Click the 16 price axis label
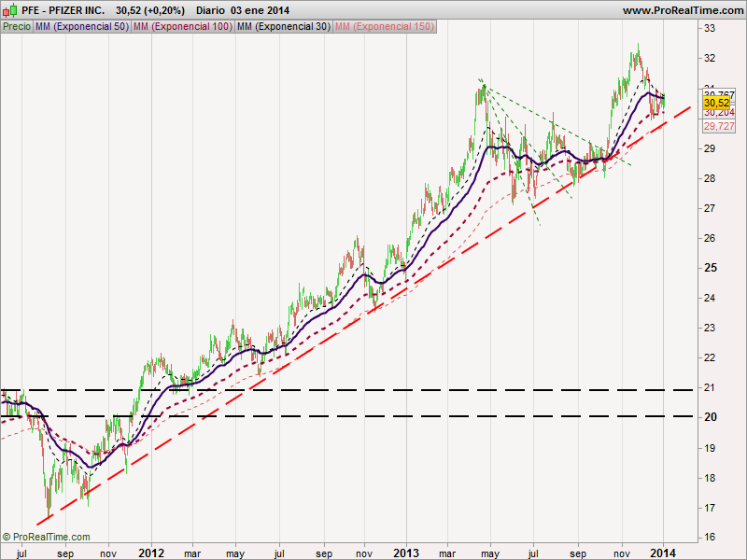The image size is (747, 560). coord(710,538)
